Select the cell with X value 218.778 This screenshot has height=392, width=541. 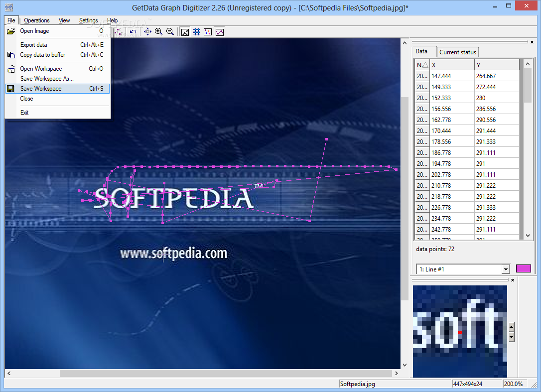click(452, 197)
